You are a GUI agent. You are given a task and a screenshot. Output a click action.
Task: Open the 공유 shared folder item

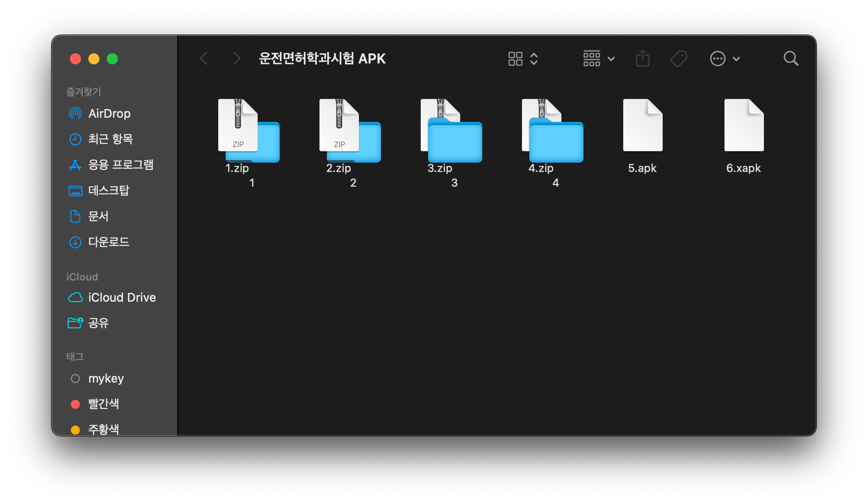pos(98,323)
